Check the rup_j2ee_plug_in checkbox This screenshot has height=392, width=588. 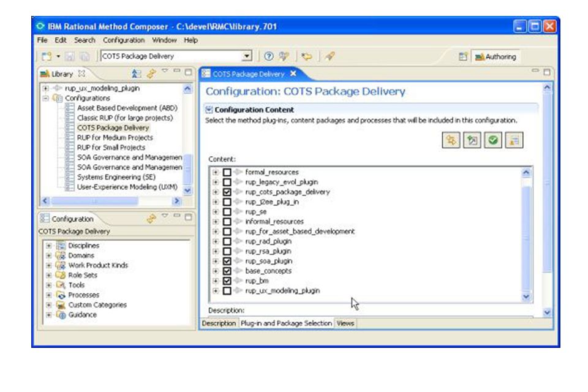[x=227, y=202]
